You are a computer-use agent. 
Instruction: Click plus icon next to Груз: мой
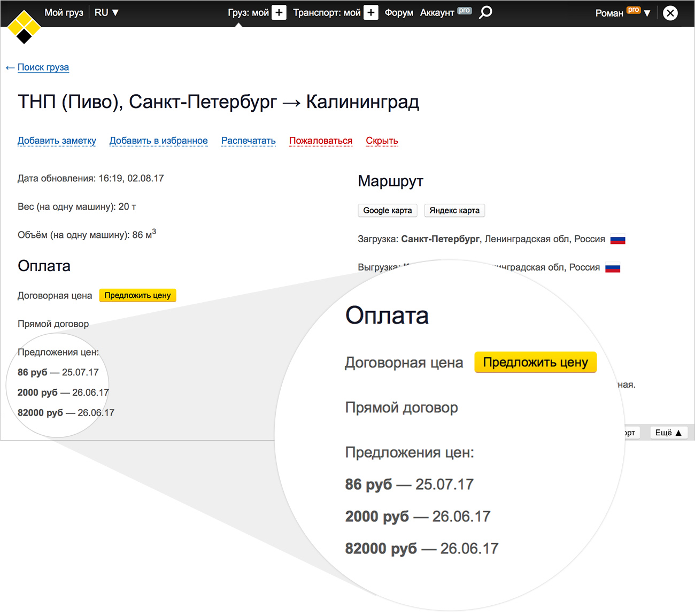point(279,12)
